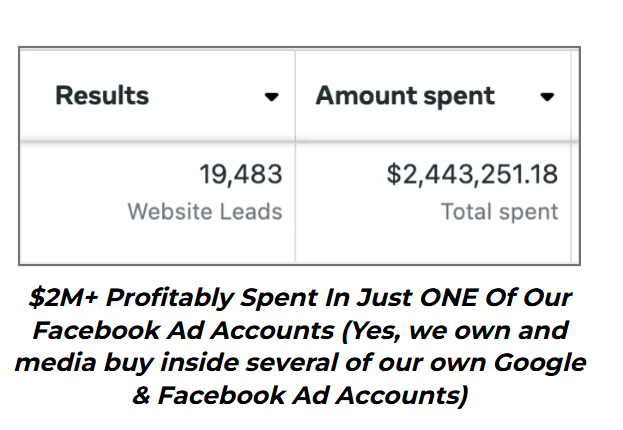Select the 19,483 results value
This screenshot has height=430, width=623.
pos(240,175)
